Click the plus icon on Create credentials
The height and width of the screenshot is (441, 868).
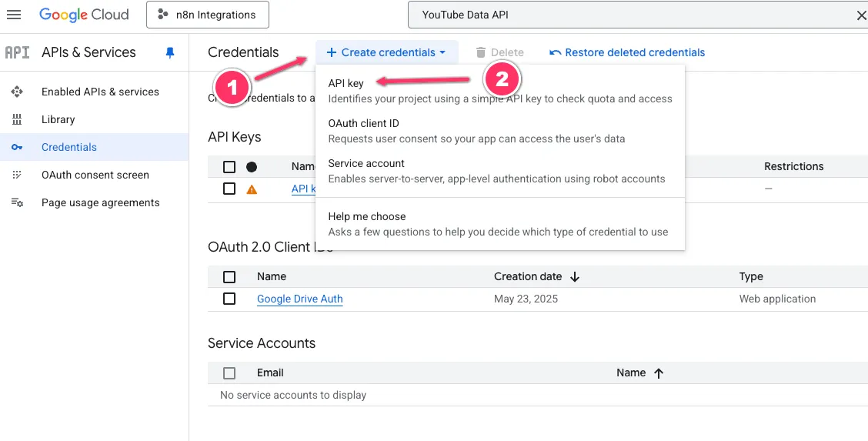(331, 52)
